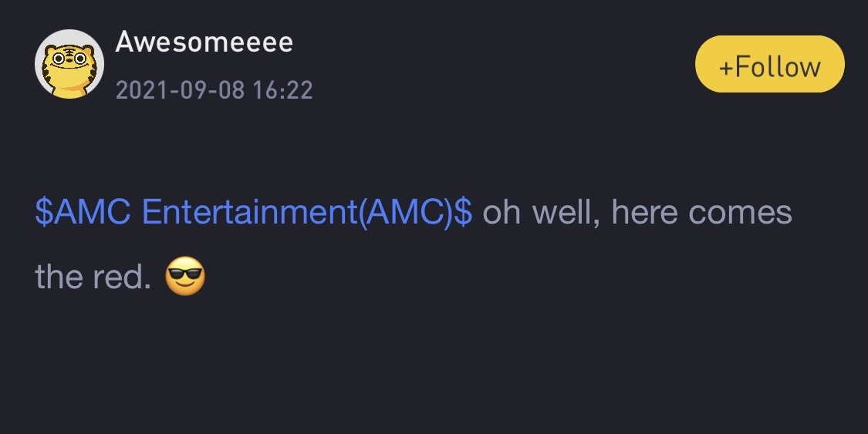Tap the tiger's face in the avatar circle
The width and height of the screenshot is (868, 434).
click(x=69, y=61)
